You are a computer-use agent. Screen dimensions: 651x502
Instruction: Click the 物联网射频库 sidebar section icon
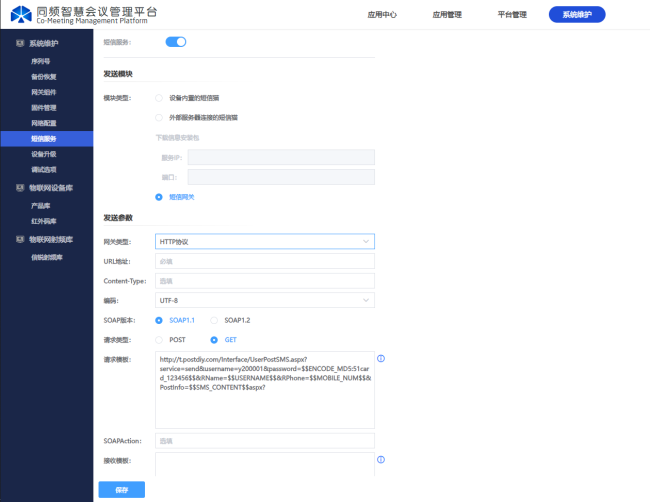click(19, 239)
